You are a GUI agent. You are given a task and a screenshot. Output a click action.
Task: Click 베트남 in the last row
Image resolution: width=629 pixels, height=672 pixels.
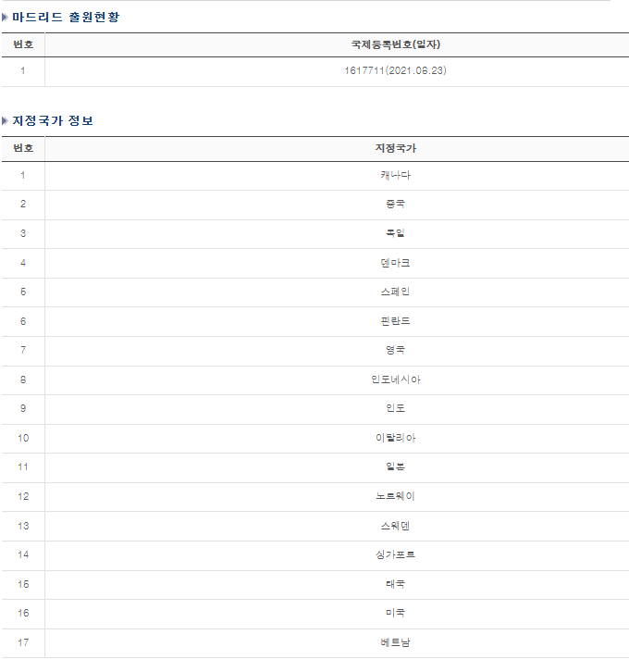[395, 642]
